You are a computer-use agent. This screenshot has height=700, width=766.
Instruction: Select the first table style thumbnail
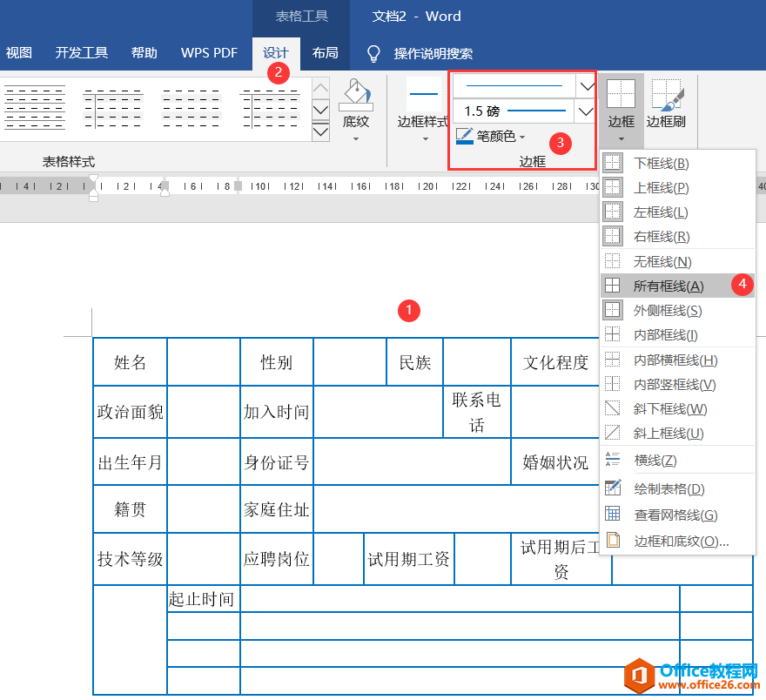tap(35, 108)
